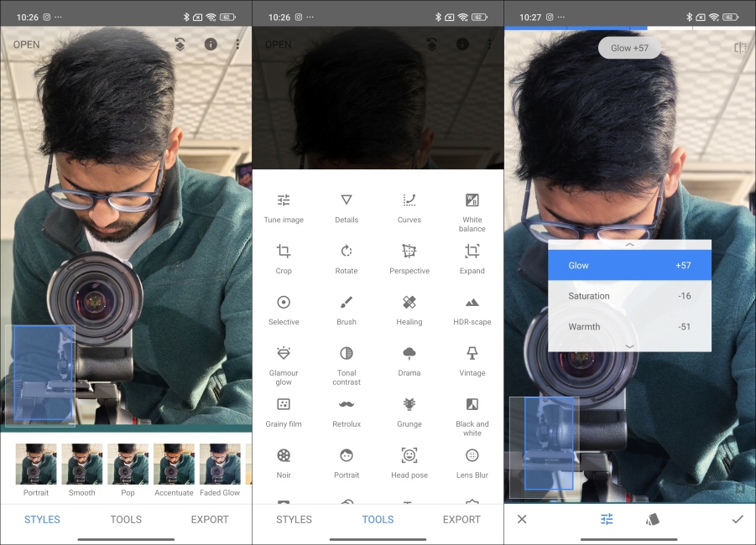Screen dimensions: 756x545
Task: Select the Healing tool
Action: pyautogui.click(x=409, y=309)
